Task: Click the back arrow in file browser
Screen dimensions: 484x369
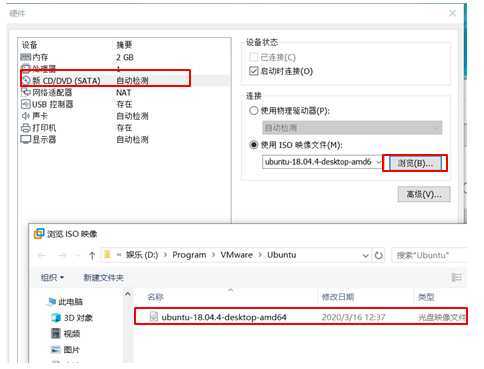Action: pyautogui.click(x=42, y=256)
